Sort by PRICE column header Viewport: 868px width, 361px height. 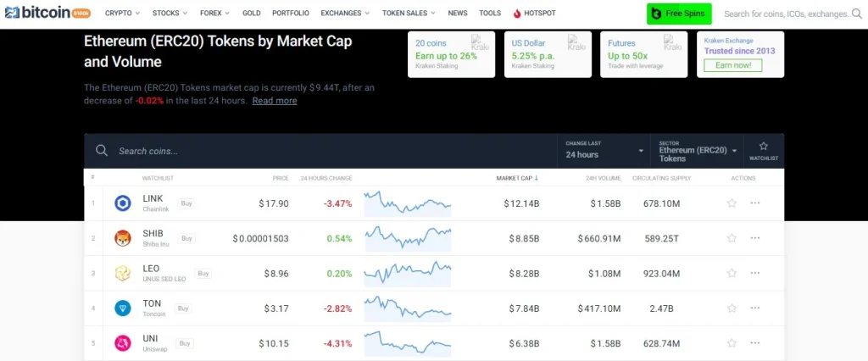coord(280,178)
